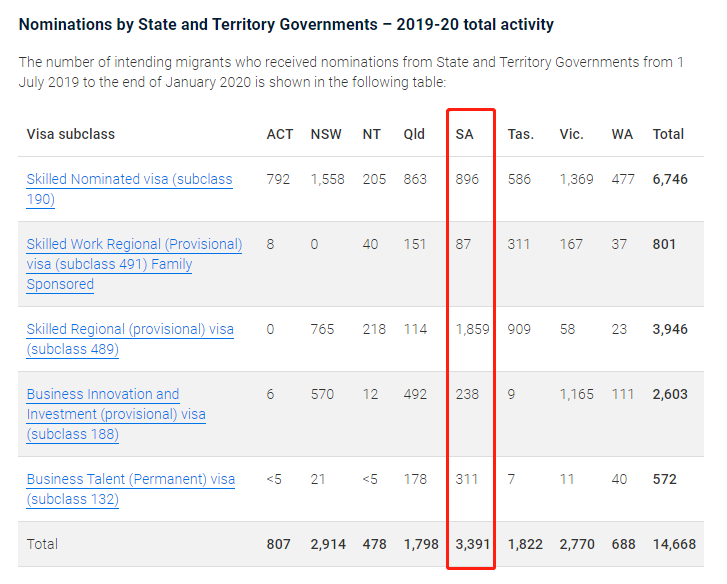Image resolution: width=727 pixels, height=584 pixels.
Task: Click the subclass 489 Vic. value 58
Action: tap(567, 329)
